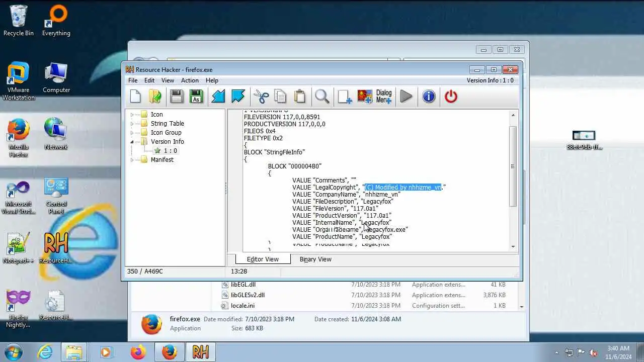Screen dimensions: 644x362
Task: Click the blue bookmark arrow toolbar icon
Action: click(238, 97)
